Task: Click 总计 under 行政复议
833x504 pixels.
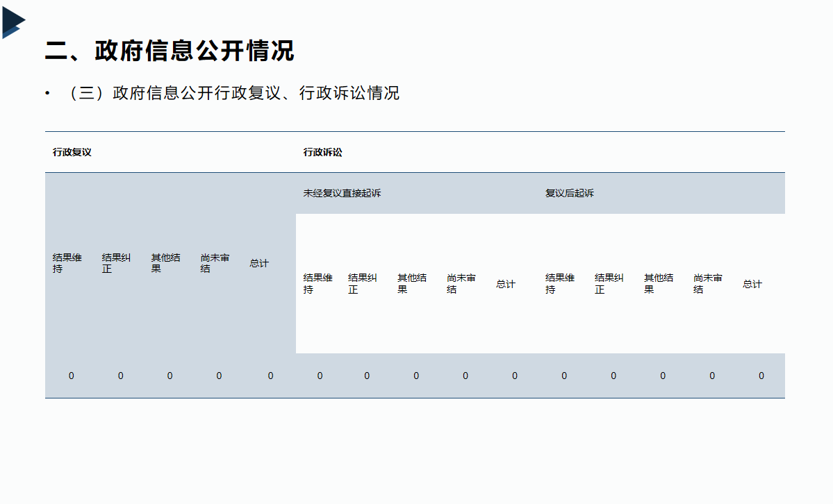Action: [x=259, y=263]
